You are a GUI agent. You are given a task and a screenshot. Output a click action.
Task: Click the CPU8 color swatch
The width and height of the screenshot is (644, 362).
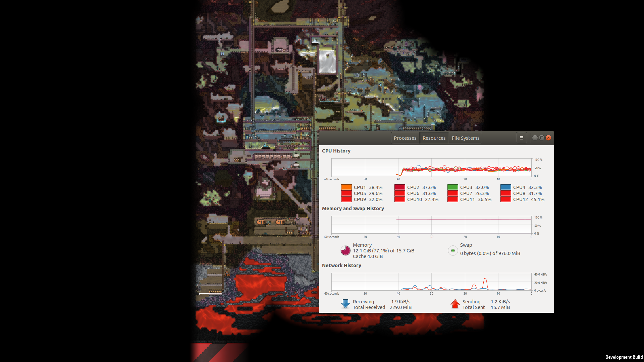[x=505, y=193]
